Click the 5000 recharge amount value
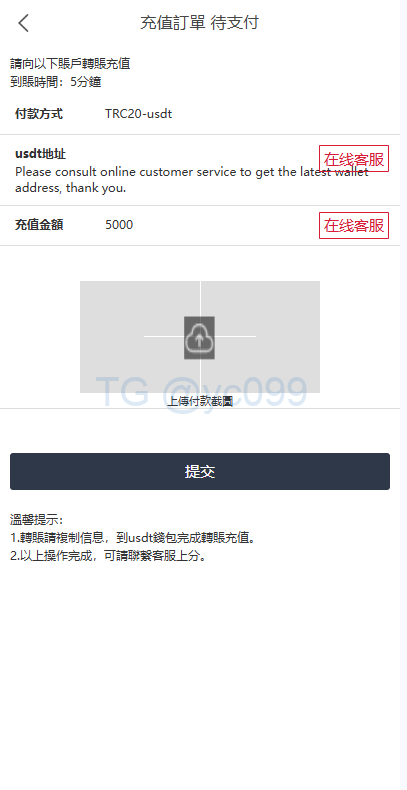This screenshot has width=407, height=790. click(119, 225)
